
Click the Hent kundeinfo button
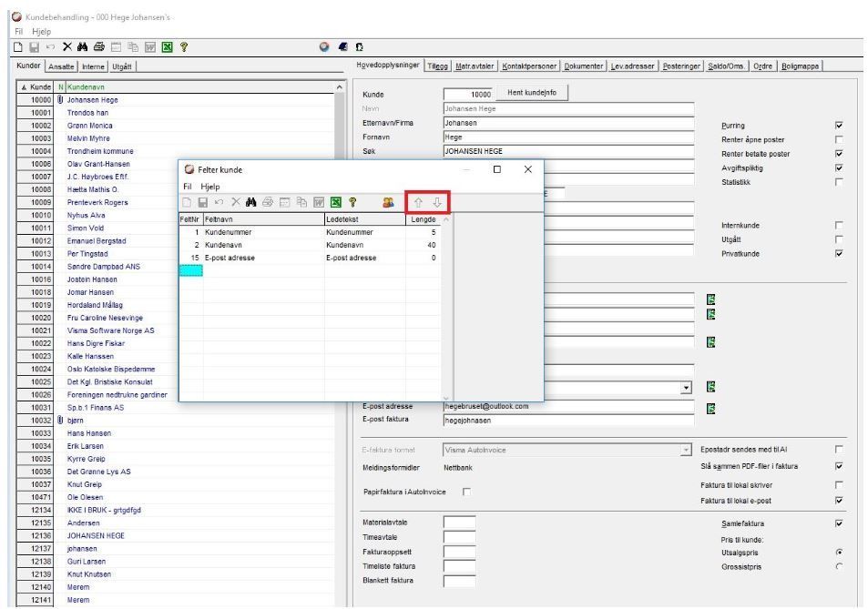[x=531, y=92]
